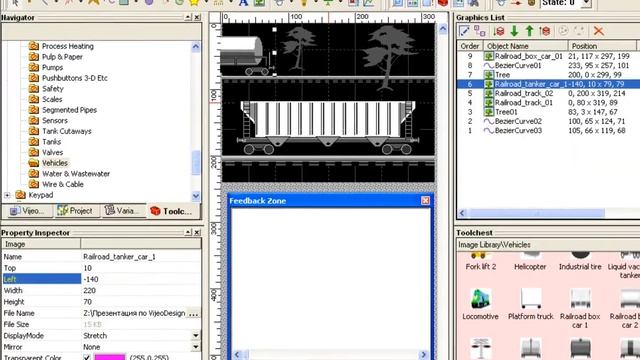
Task: Click the Feedback Zone scroll right arrow
Action: click(423, 355)
